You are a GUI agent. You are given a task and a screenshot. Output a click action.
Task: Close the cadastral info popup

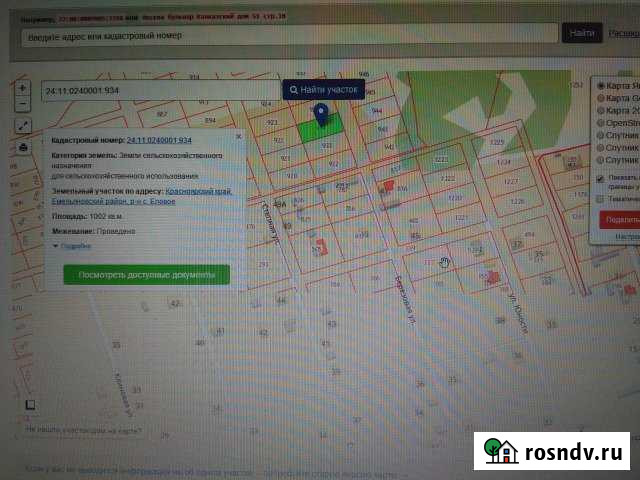point(239,134)
